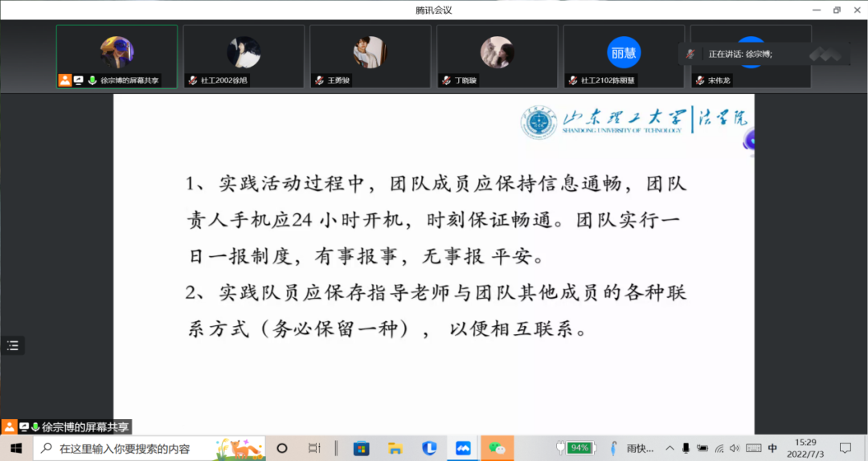Viewport: 868px width, 461px height.
Task: Click green microphone icon in 徐宗博's tile
Action: tap(92, 80)
